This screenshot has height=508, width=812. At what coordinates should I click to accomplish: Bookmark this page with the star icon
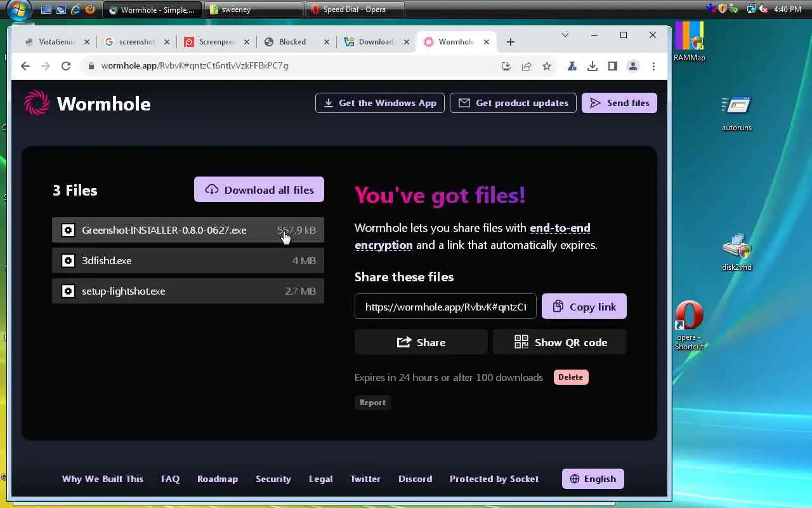coord(547,66)
